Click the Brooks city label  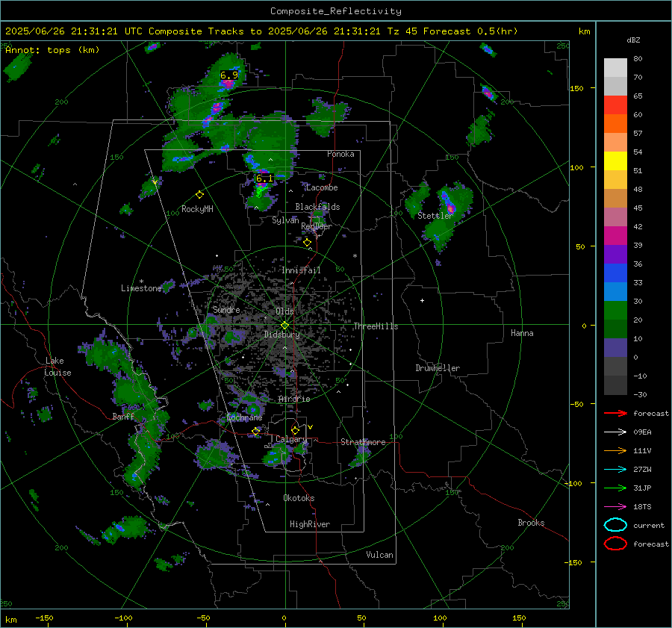pyautogui.click(x=531, y=523)
